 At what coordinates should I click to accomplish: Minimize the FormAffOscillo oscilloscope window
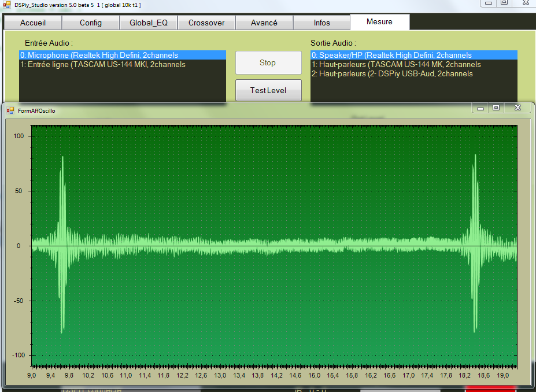pos(480,108)
